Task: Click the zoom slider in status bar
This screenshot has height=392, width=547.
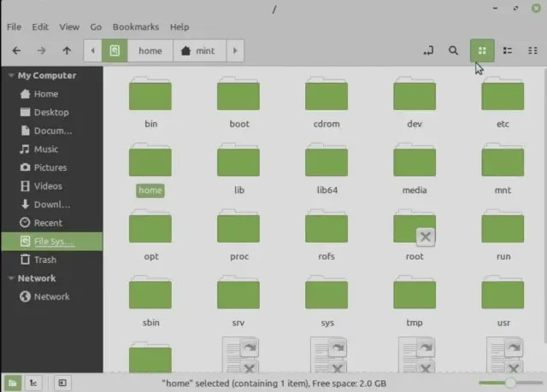Action: point(510,383)
